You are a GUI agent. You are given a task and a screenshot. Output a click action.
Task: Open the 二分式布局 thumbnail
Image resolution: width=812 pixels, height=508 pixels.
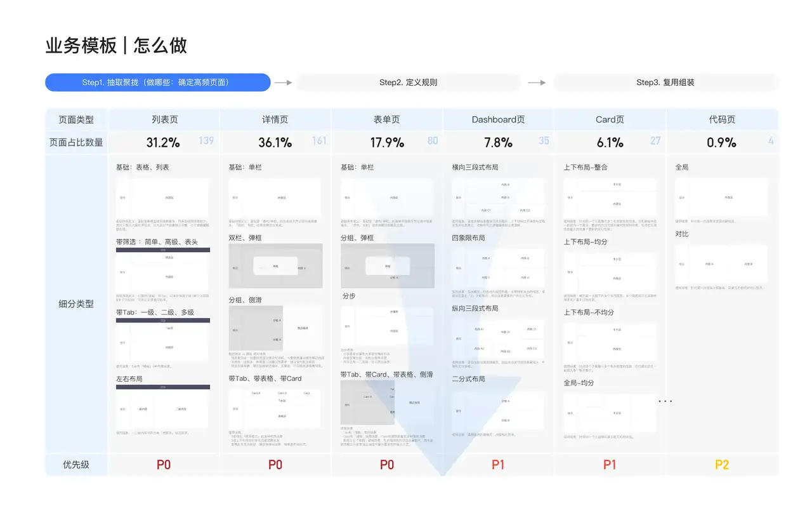(499, 410)
